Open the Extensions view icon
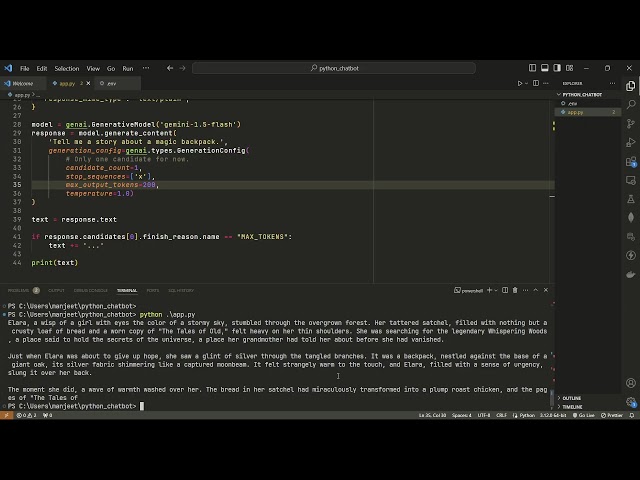 coord(631,161)
